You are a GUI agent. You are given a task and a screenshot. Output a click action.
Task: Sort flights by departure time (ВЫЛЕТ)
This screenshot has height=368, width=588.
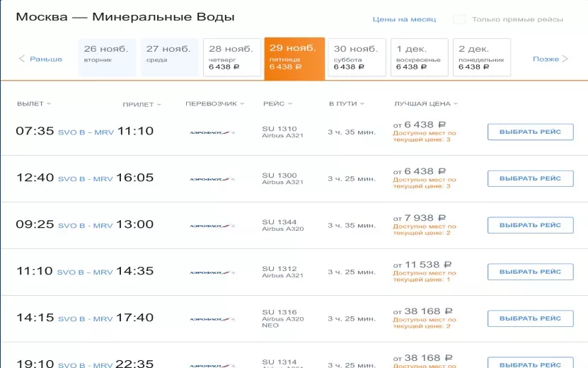(x=33, y=104)
